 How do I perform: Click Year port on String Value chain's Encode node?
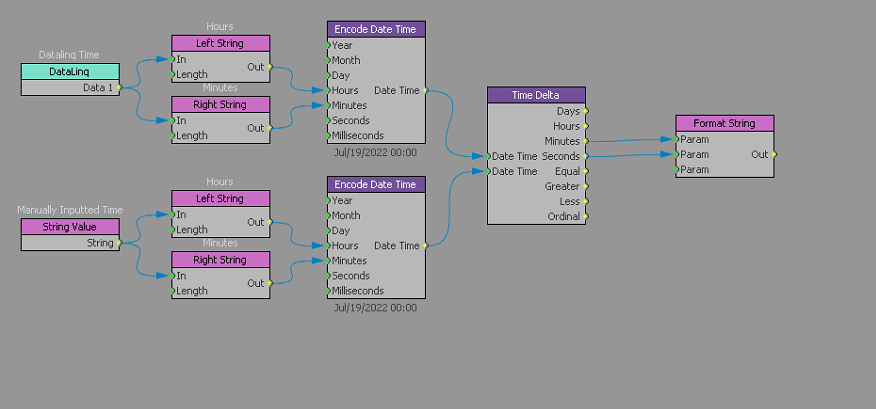tap(328, 201)
